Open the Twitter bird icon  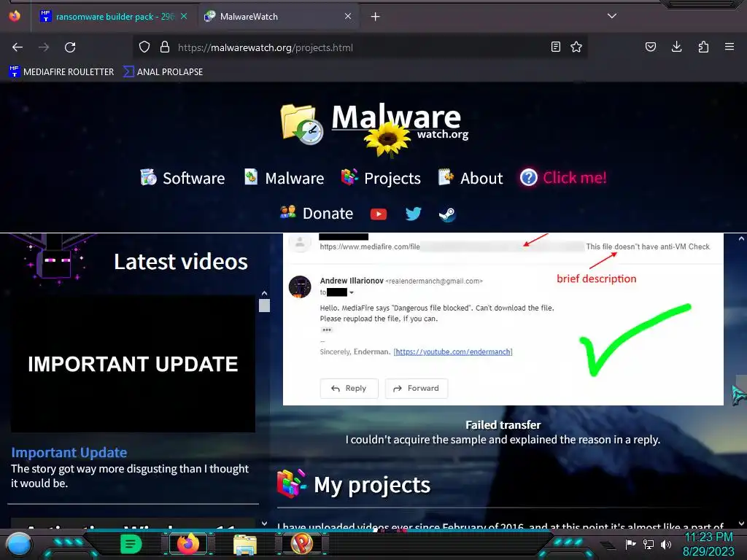click(414, 214)
